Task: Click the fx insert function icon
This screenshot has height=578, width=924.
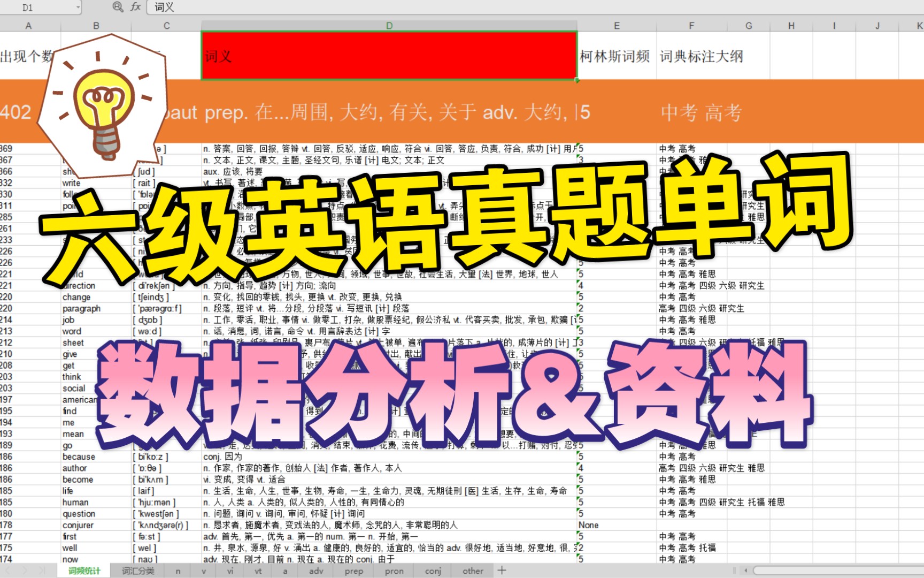Action: 136,7
